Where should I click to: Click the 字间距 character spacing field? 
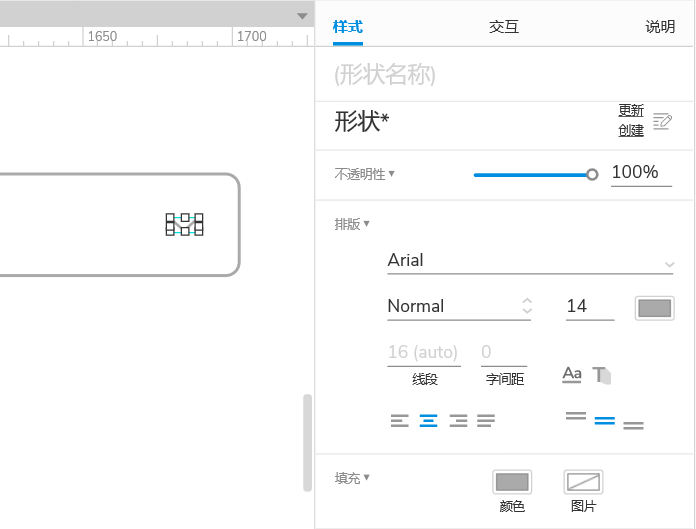pos(504,353)
